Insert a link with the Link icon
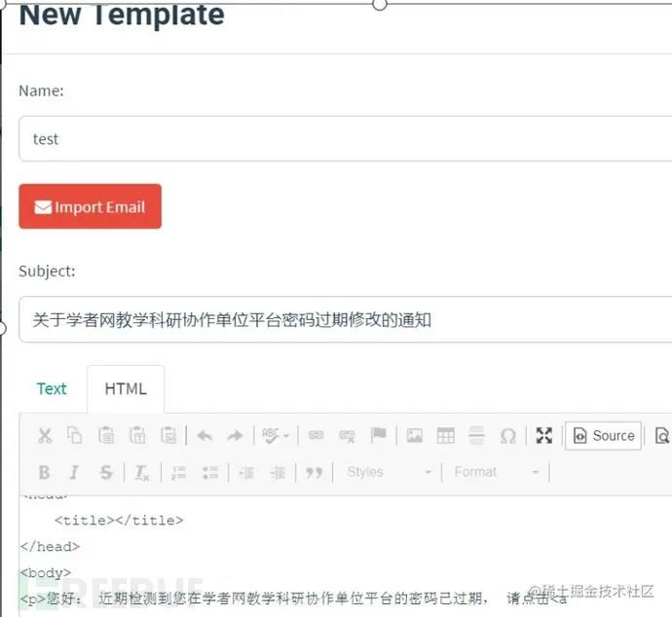 (x=317, y=435)
